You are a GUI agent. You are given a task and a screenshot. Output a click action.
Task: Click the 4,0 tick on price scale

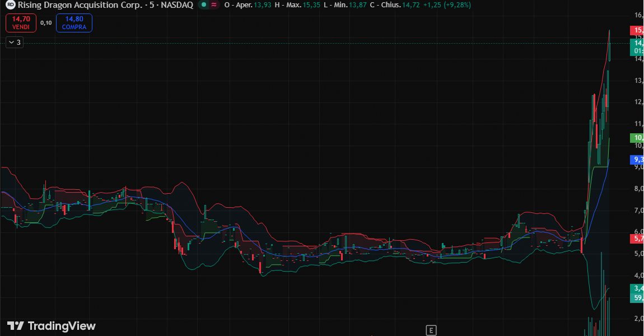pyautogui.click(x=638, y=275)
